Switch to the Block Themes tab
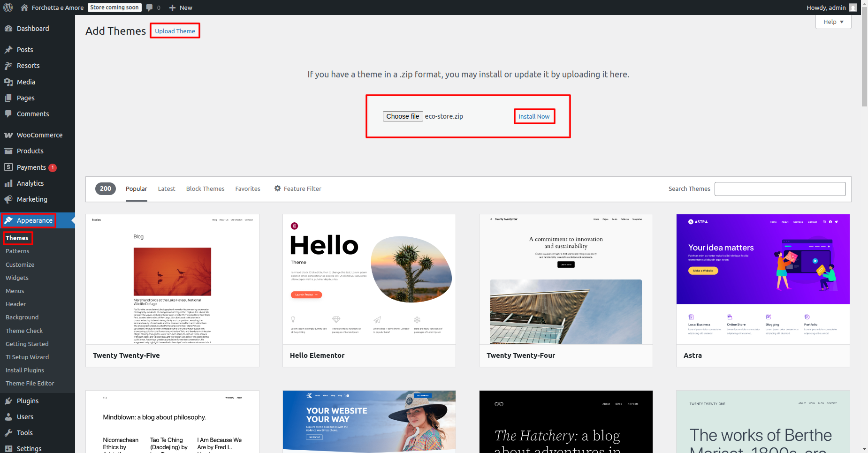 [x=205, y=189]
